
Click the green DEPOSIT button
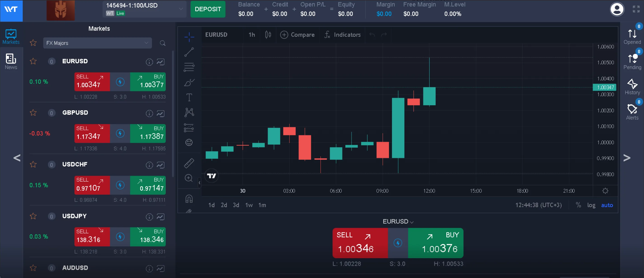[x=208, y=9]
